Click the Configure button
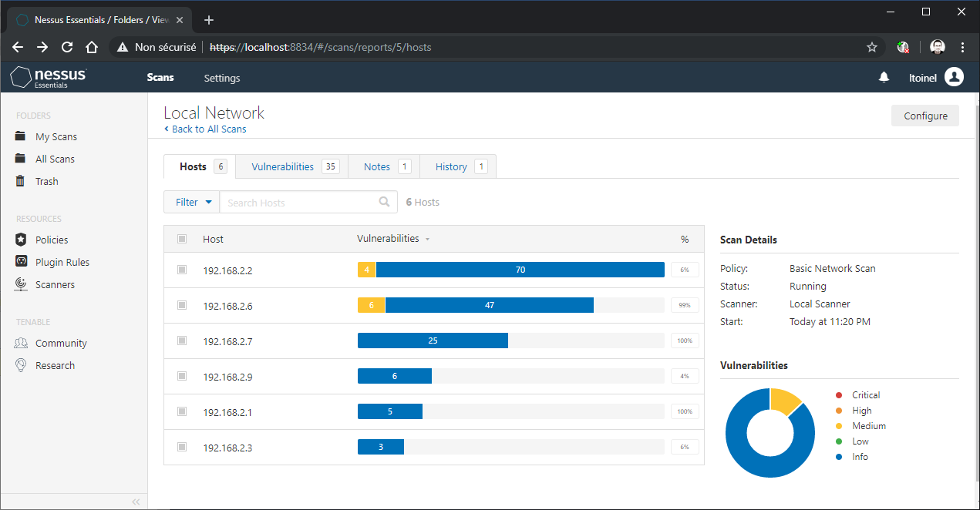Image resolution: width=980 pixels, height=510 pixels. coord(925,116)
